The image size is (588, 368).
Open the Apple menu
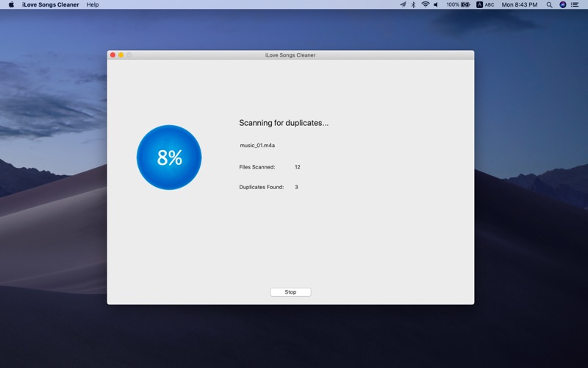(11, 4)
